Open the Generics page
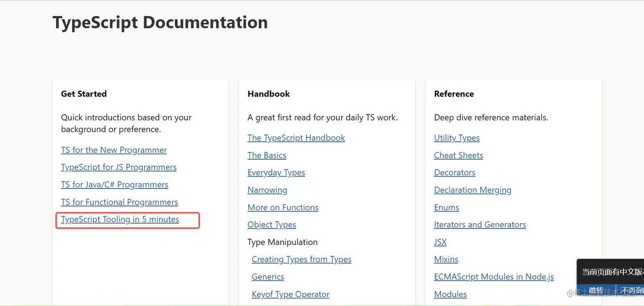Viewport: 644px width, 306px height. (x=268, y=277)
